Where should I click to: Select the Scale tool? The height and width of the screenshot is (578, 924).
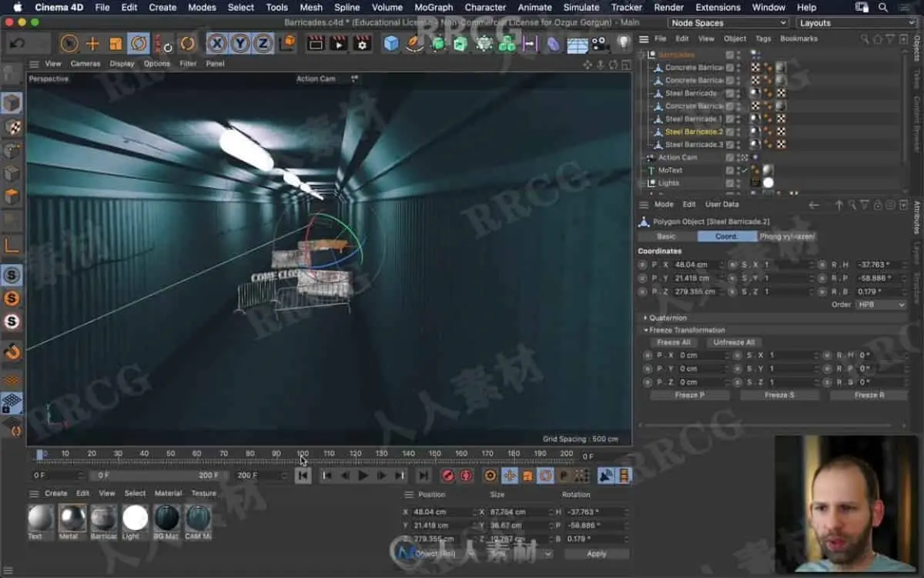115,43
